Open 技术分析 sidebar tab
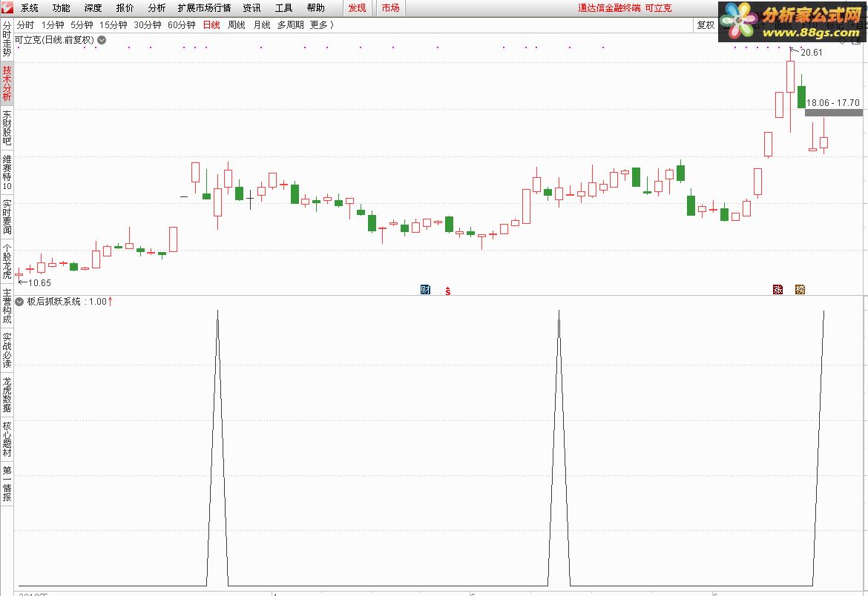 7,84
